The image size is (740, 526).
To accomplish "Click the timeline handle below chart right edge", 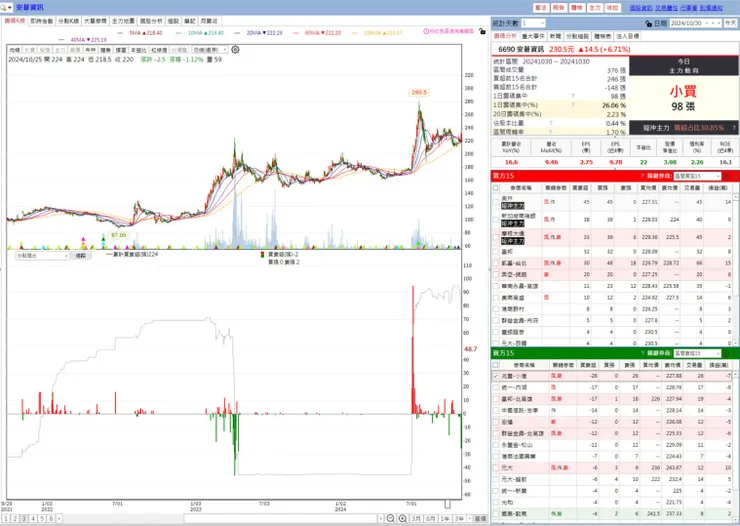I will pos(447,504).
